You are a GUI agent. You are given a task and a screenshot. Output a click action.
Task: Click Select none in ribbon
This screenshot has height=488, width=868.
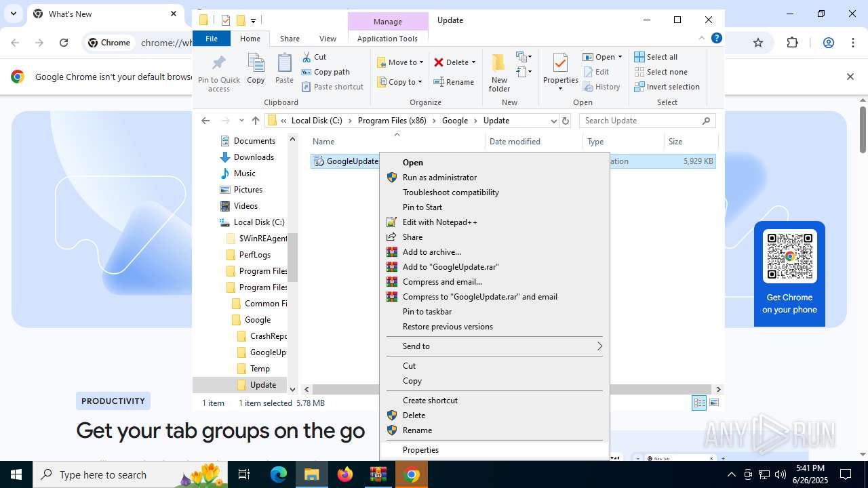point(660,72)
